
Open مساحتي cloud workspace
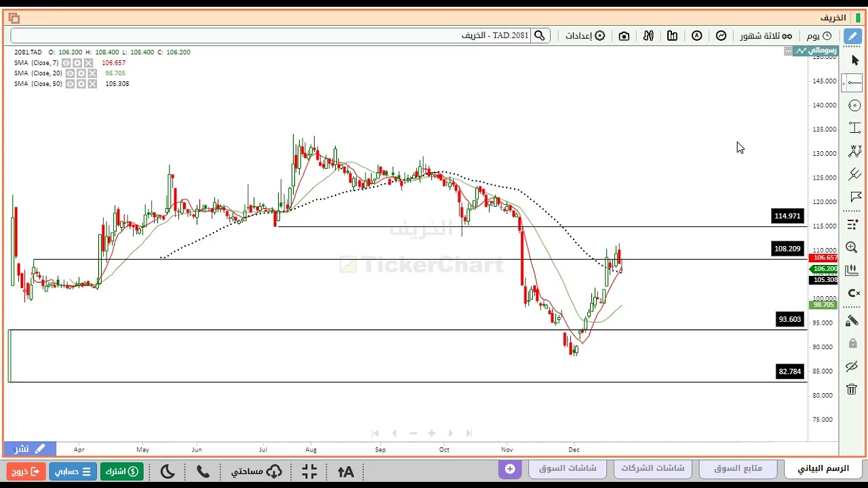tap(256, 471)
